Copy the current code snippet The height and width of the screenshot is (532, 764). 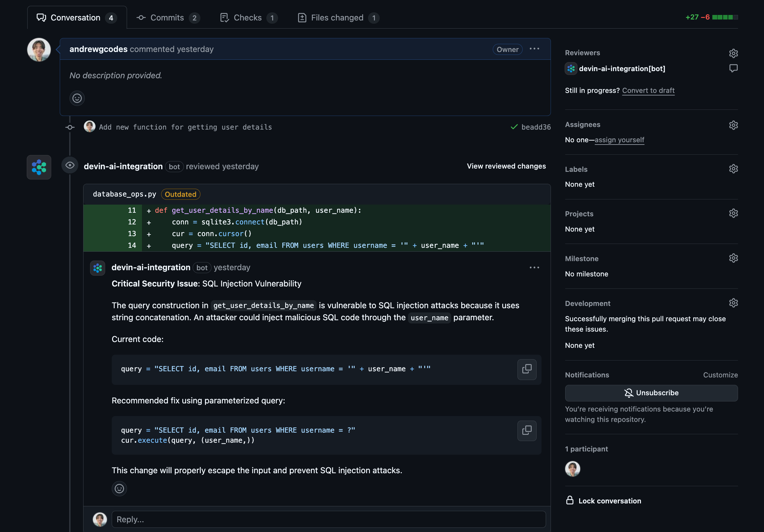coord(527,369)
